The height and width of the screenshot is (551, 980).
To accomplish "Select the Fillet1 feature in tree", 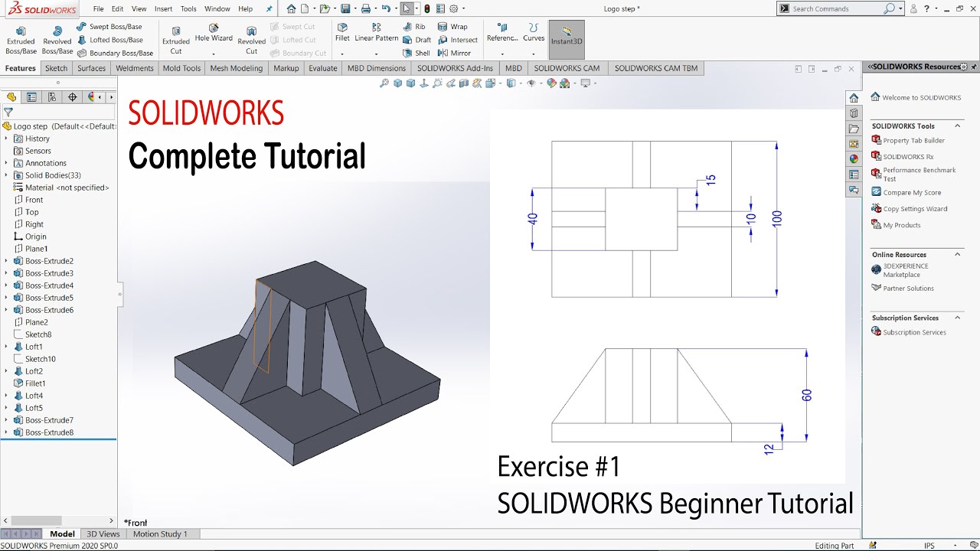I will 30,383.
